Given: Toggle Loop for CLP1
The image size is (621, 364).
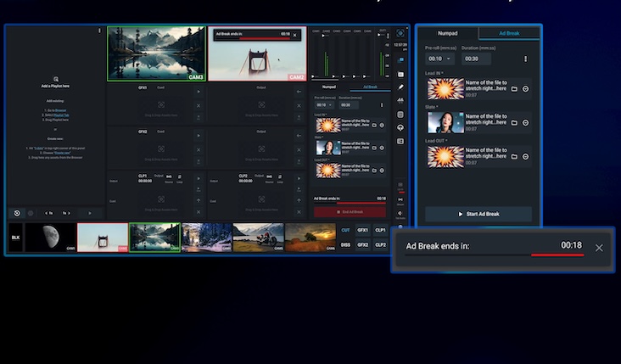Looking at the screenshot, I should [179, 176].
